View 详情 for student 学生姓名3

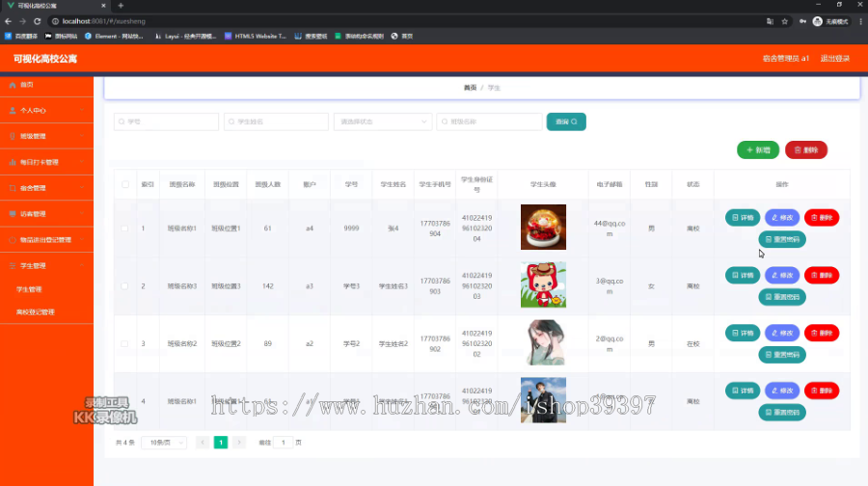(743, 275)
